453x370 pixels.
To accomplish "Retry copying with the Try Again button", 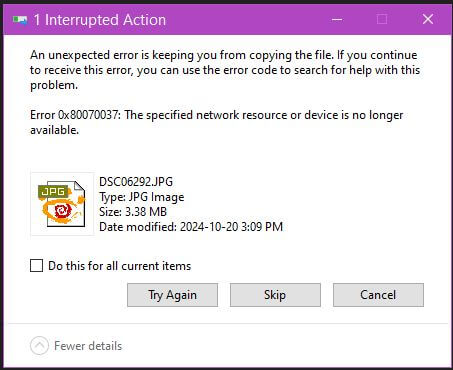I will tap(172, 295).
